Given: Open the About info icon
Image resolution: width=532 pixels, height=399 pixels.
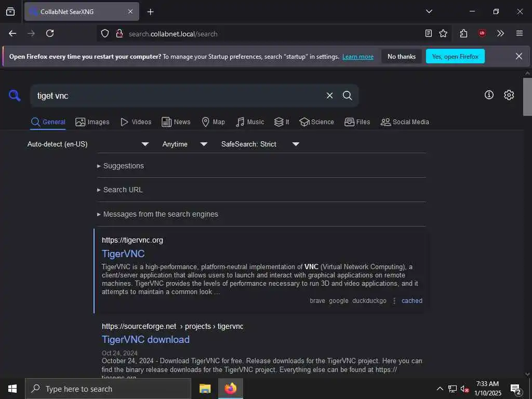Looking at the screenshot, I should pos(489,95).
